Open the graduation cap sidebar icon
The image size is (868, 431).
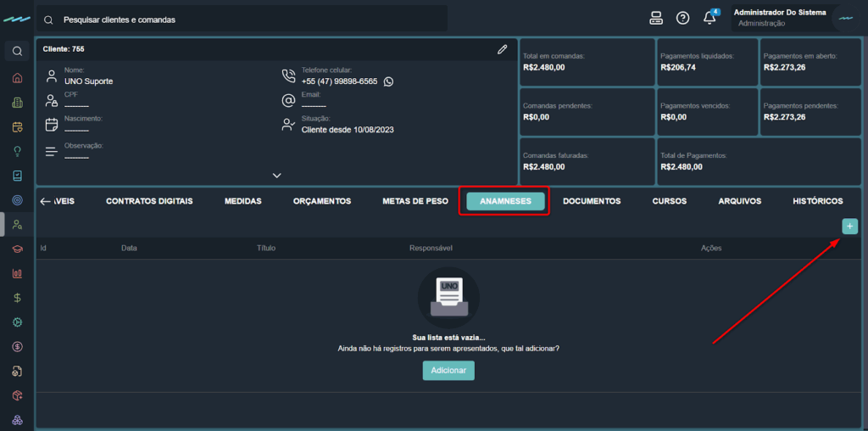coord(17,249)
